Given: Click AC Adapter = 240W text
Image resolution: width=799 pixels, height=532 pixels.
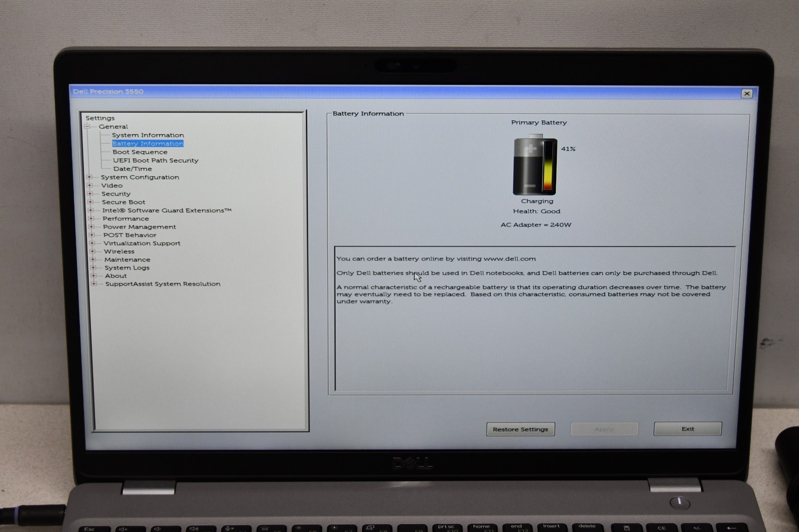Looking at the screenshot, I should coord(536,225).
